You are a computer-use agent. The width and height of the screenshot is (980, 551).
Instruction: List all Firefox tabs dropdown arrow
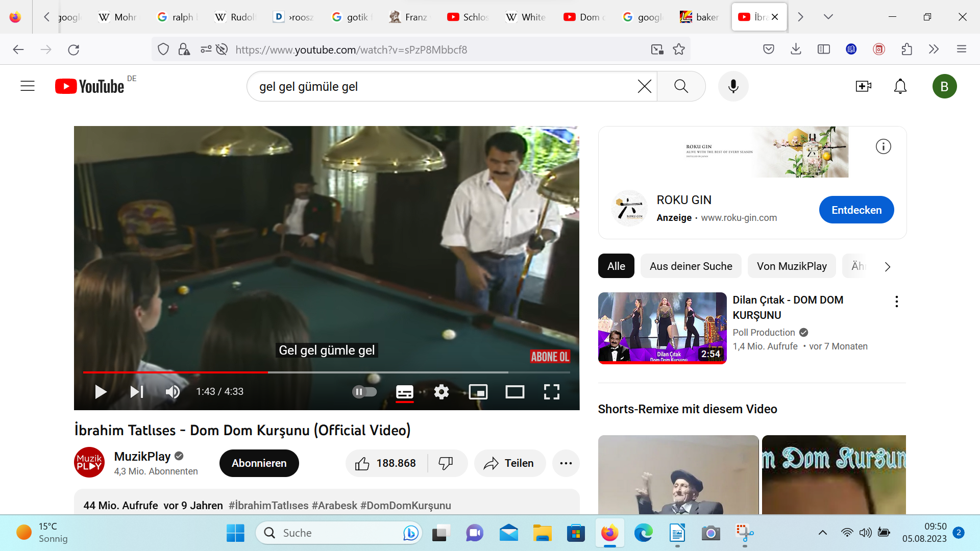(x=828, y=17)
